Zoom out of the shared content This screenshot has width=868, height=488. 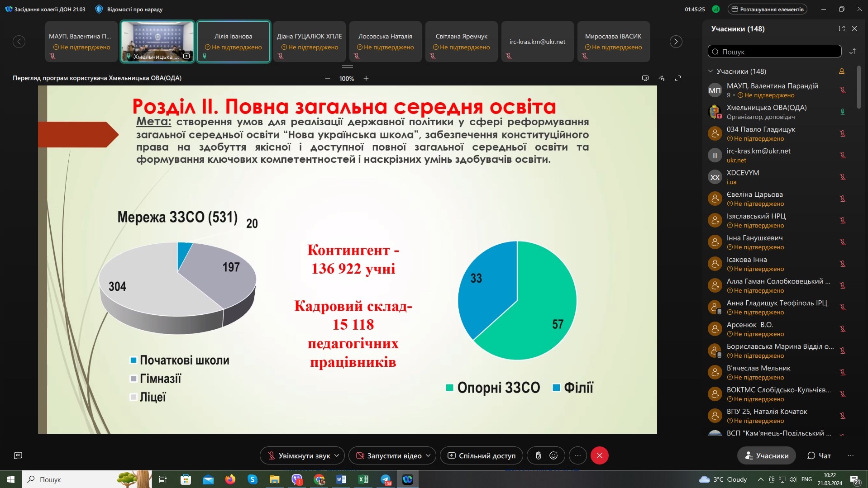[328, 78]
